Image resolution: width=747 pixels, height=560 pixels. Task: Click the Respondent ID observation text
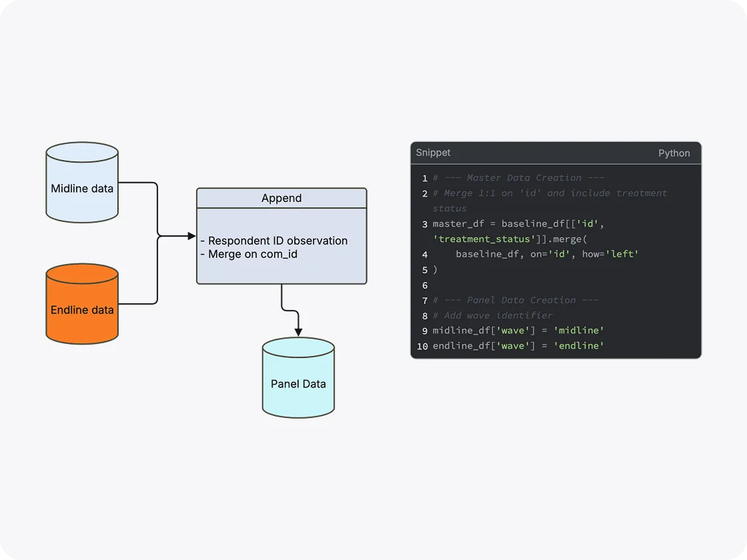click(275, 241)
